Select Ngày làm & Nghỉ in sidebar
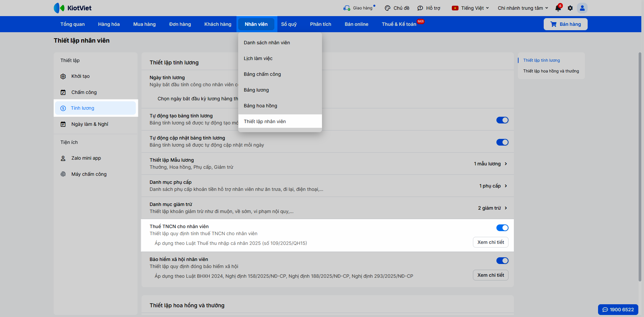The image size is (644, 317). (x=96, y=124)
